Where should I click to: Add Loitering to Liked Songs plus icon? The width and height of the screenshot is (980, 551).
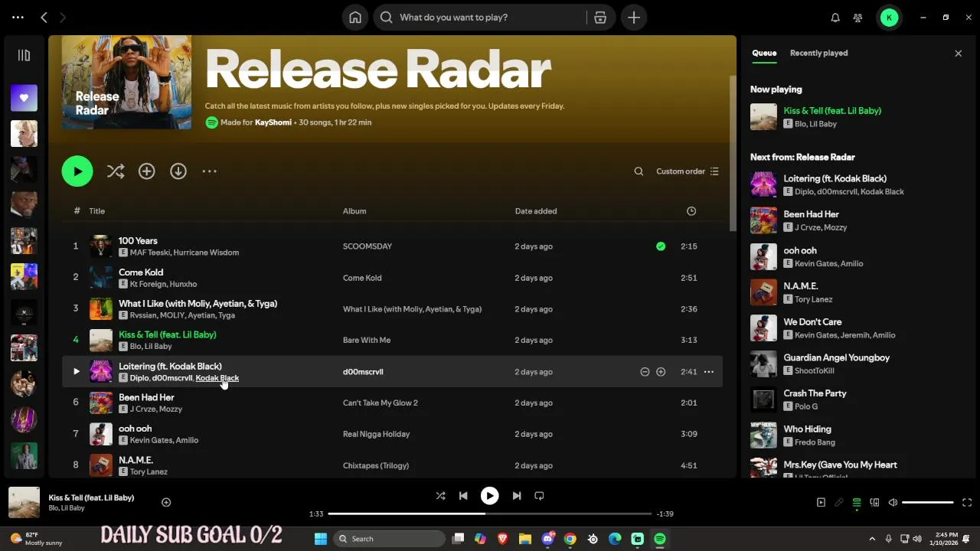(x=661, y=372)
